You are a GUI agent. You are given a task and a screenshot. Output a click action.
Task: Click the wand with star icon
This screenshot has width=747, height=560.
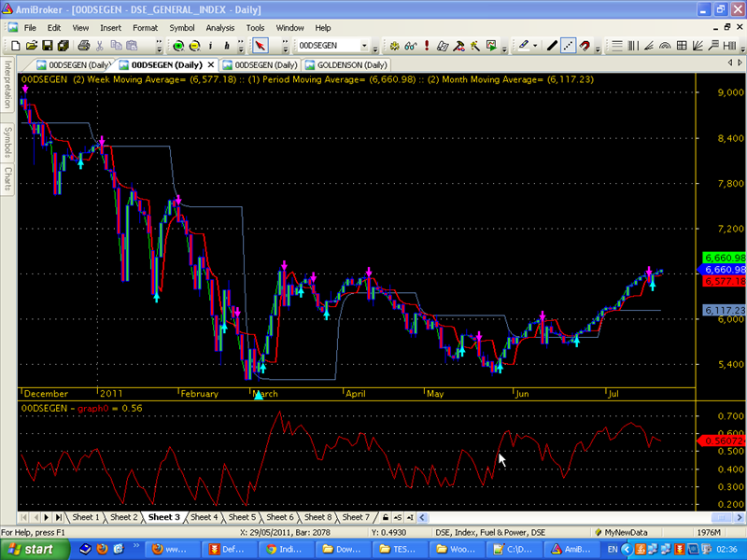click(475, 46)
